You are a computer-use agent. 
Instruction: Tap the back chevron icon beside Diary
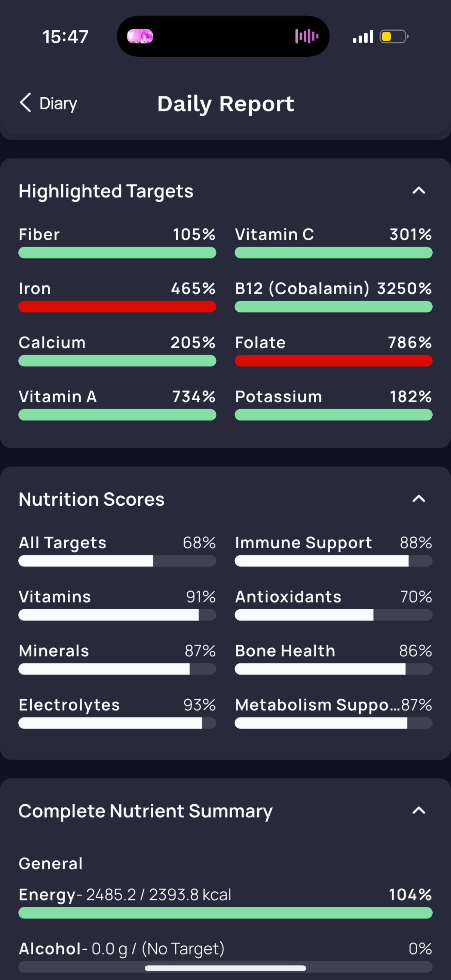coord(25,103)
